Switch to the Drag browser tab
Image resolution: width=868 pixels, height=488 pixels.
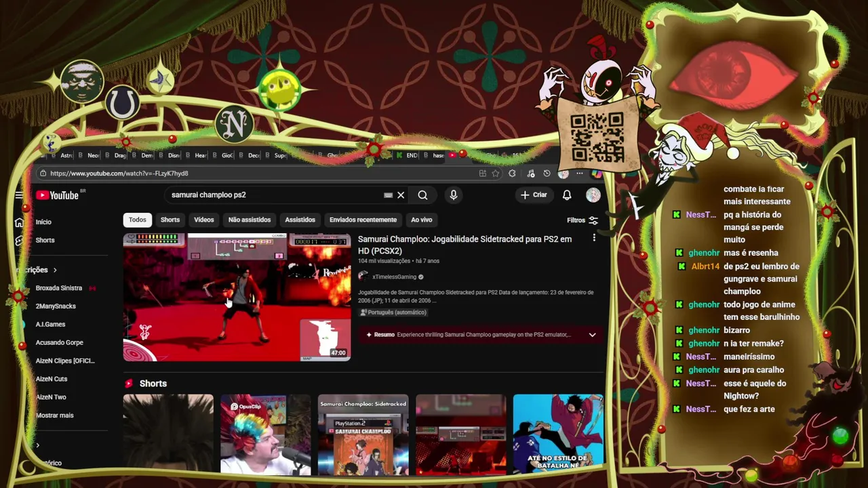(117, 155)
